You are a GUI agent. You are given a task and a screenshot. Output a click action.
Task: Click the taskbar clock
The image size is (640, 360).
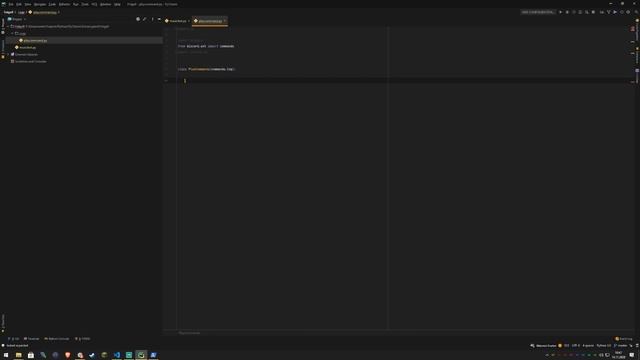(618, 355)
